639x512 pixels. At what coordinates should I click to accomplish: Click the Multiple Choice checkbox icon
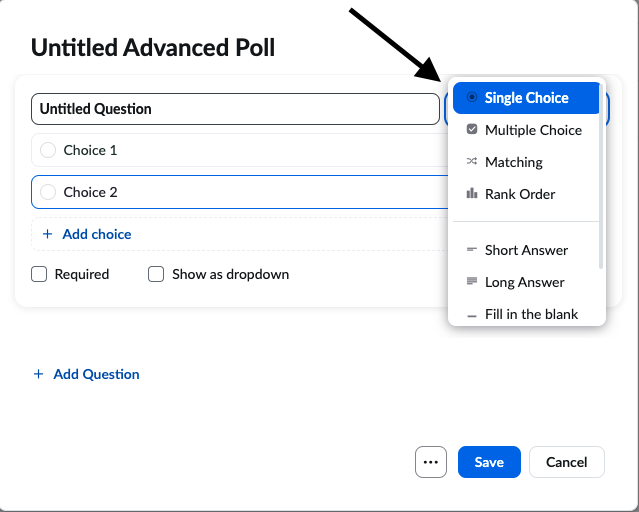[472, 130]
